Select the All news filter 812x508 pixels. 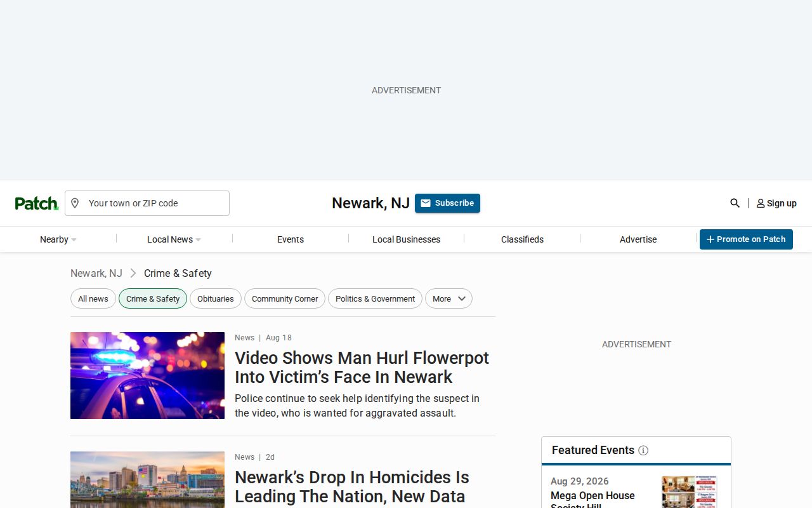(93, 298)
